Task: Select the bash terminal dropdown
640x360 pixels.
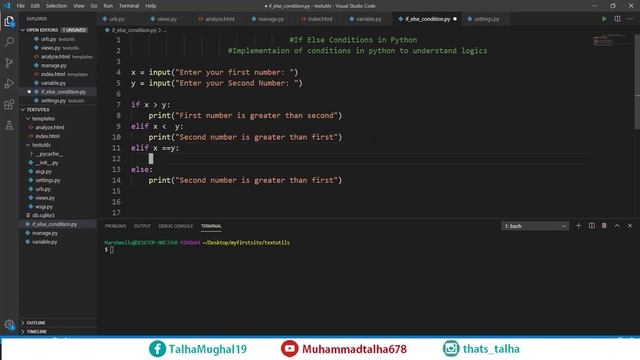Action: coord(535,226)
